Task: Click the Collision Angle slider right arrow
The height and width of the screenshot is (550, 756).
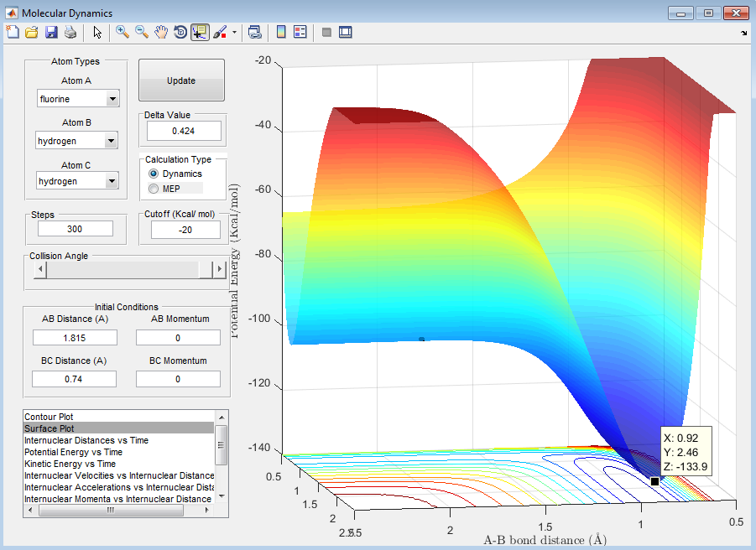Action: click(x=220, y=269)
